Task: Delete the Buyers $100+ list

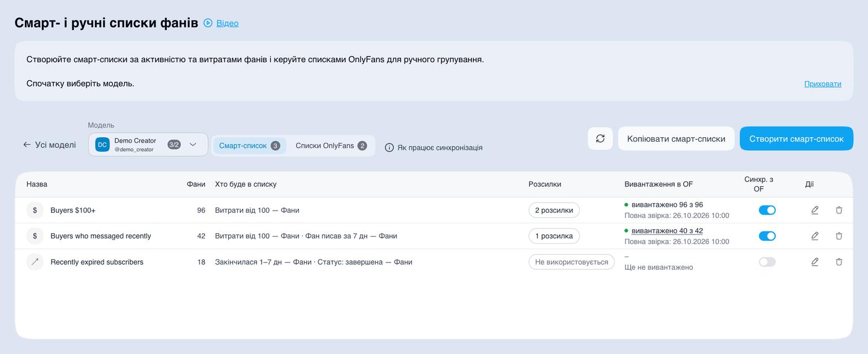Action: tap(839, 210)
